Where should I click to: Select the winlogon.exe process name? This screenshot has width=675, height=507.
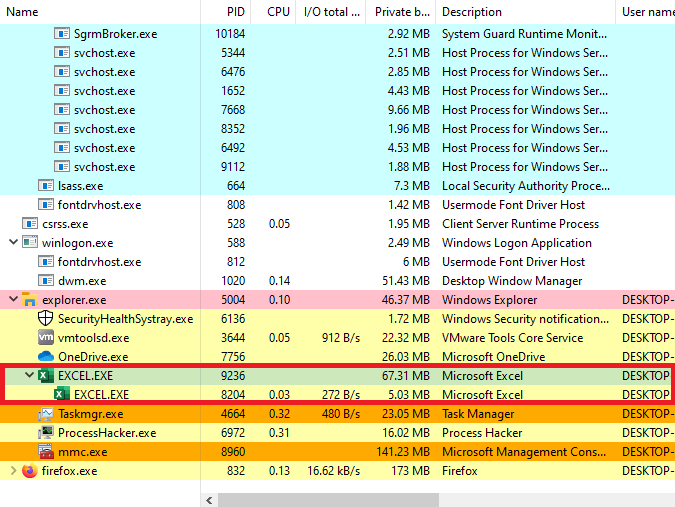point(77,243)
